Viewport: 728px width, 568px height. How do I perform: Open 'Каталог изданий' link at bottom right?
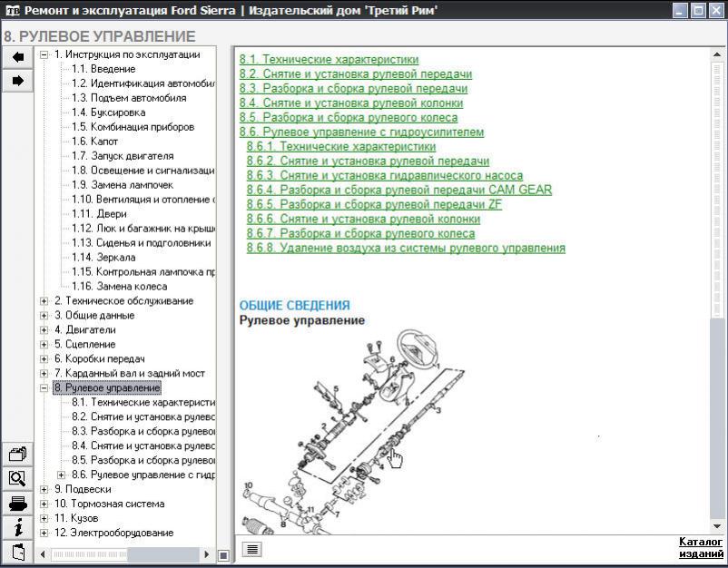701,547
